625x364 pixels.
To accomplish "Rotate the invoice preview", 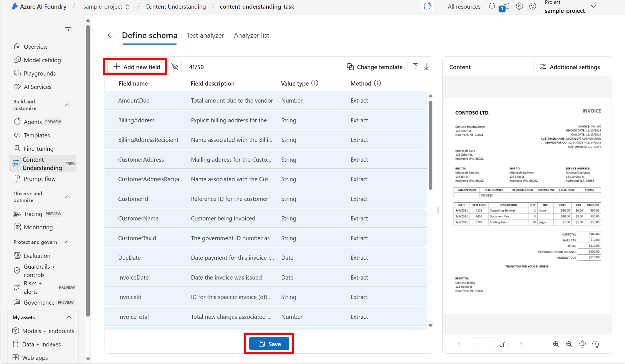I will (x=595, y=344).
